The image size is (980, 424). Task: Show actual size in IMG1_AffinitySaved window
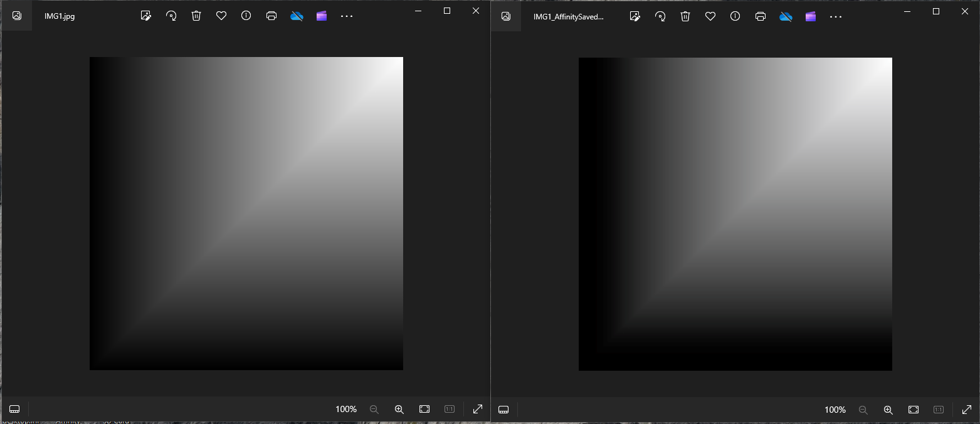(x=939, y=410)
